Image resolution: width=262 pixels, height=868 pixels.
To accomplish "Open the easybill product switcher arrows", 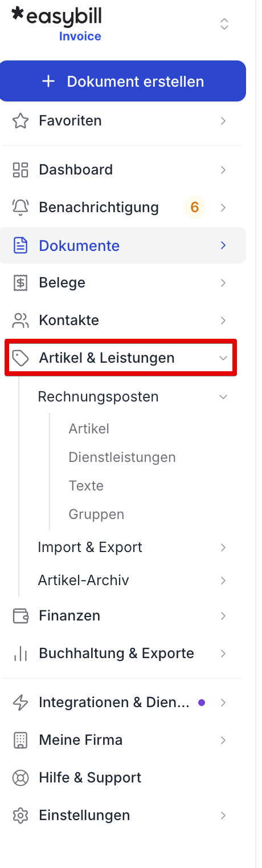I will pos(224,24).
